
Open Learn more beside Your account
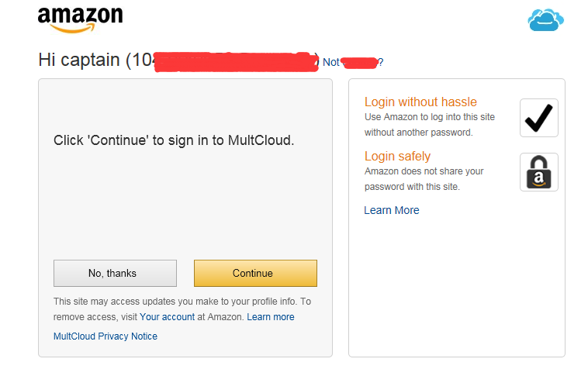click(271, 317)
